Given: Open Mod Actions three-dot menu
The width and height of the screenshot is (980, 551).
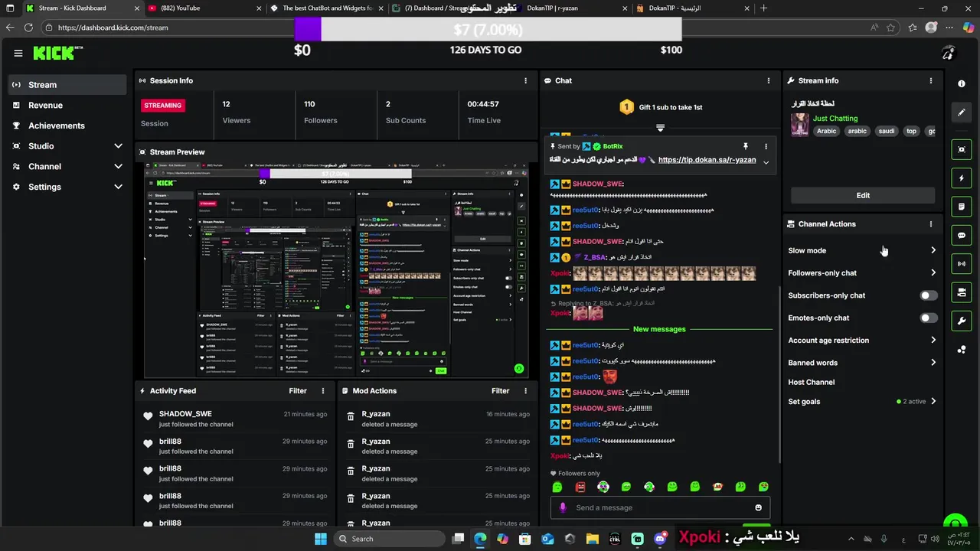Looking at the screenshot, I should click(x=525, y=391).
